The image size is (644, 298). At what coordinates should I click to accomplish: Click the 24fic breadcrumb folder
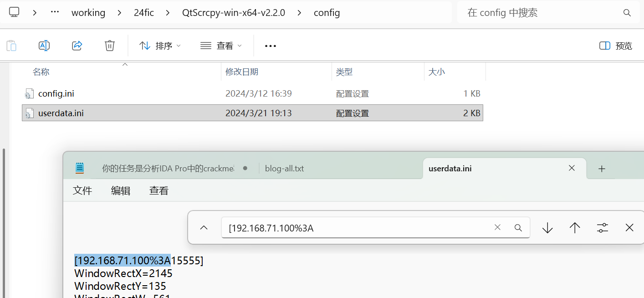click(144, 13)
